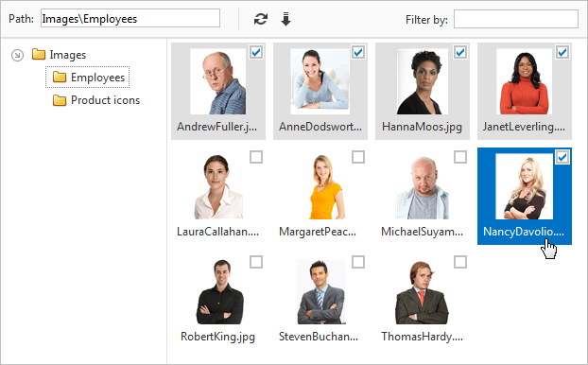Click the refresh icon in toolbar
The image size is (588, 365).
[261, 19]
